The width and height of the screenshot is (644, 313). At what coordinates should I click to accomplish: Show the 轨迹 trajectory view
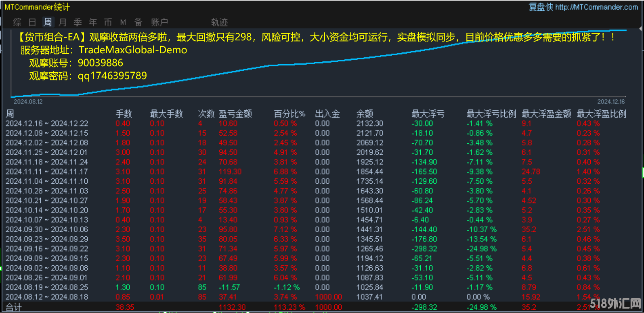pyautogui.click(x=220, y=22)
